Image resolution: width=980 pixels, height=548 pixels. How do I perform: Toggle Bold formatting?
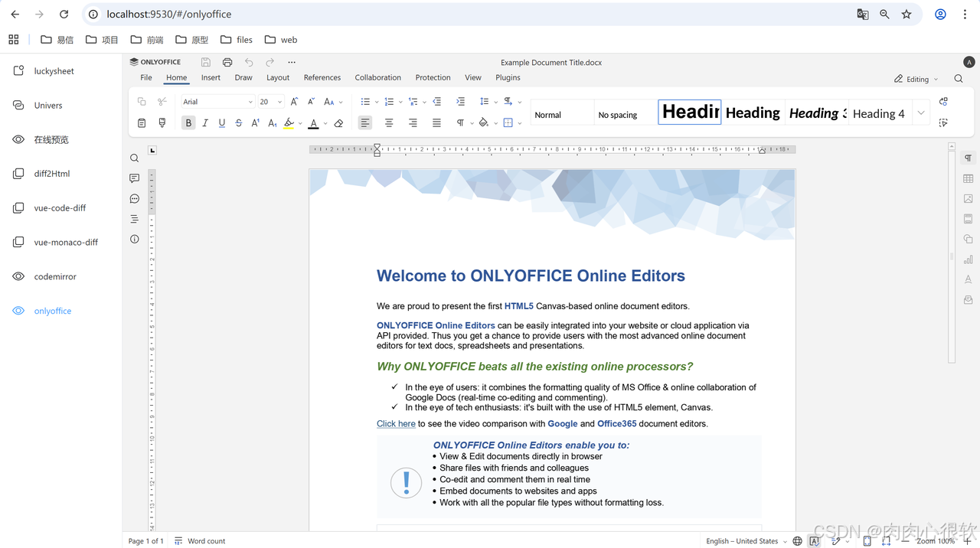click(188, 122)
